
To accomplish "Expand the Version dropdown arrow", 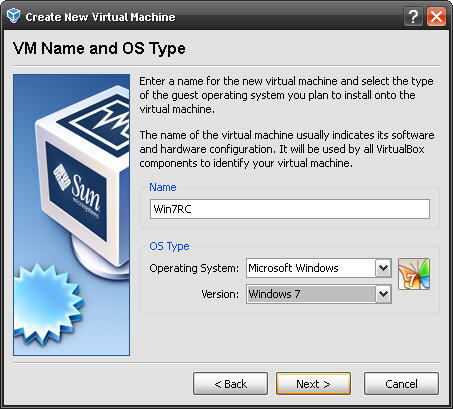I will click(383, 294).
